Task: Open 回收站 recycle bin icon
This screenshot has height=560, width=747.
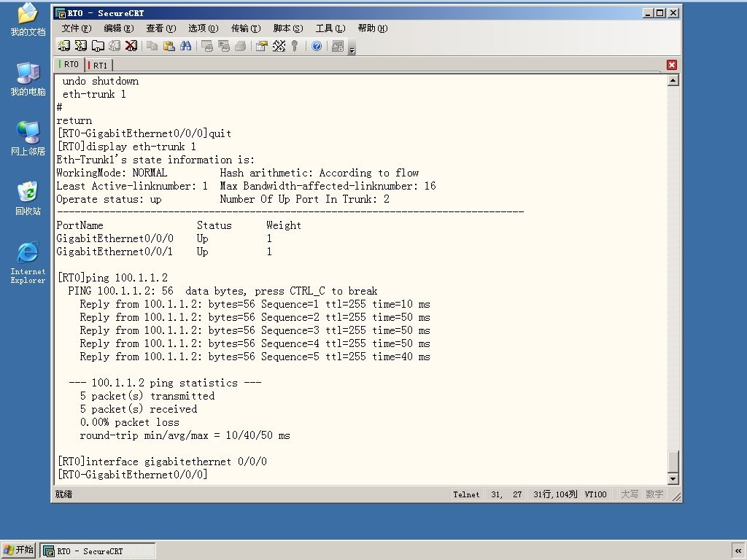Action: [x=28, y=198]
